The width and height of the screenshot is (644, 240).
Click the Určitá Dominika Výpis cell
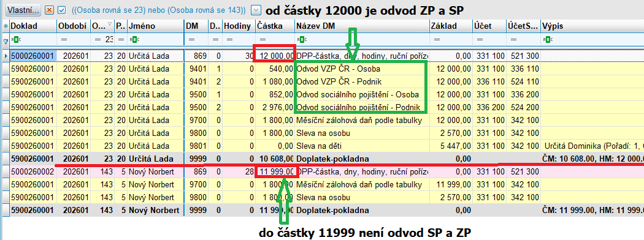592,146
